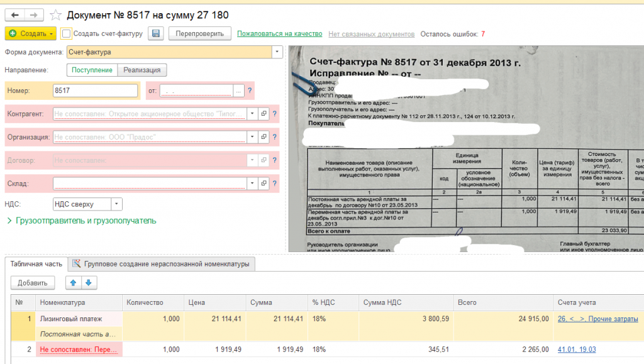The height and width of the screenshot is (364, 644).
Task: Sort by the Номенклатура column header
Action: [x=79, y=302]
